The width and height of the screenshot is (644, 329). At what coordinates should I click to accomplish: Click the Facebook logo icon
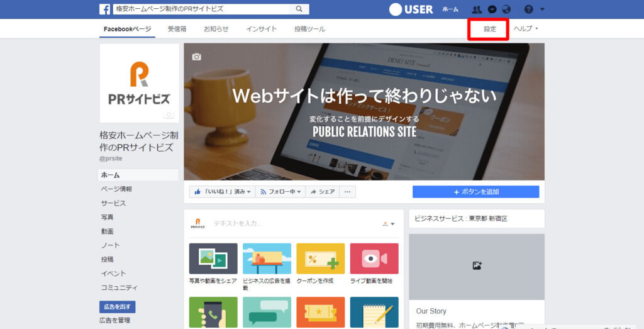coord(104,9)
